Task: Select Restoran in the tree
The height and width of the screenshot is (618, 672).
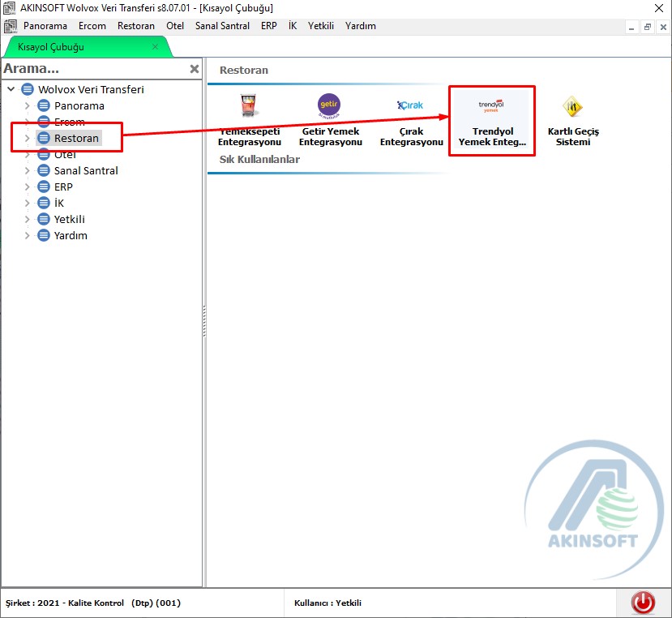Action: (76, 138)
